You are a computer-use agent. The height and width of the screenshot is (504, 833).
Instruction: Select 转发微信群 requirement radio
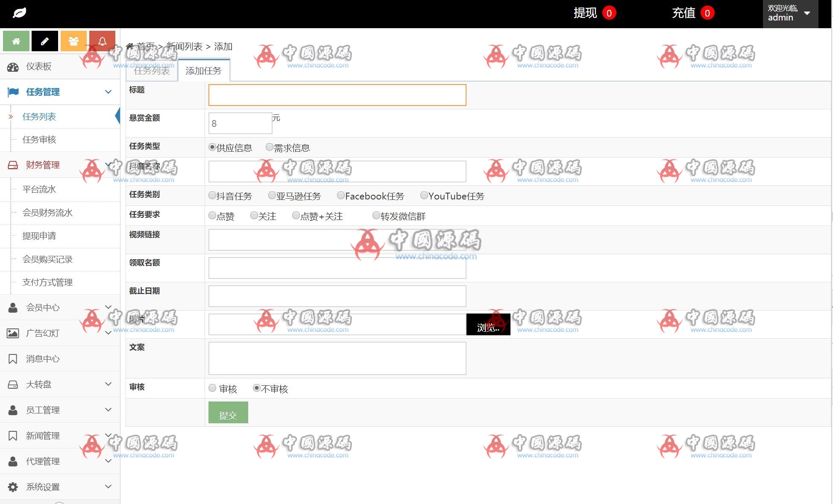(x=376, y=215)
